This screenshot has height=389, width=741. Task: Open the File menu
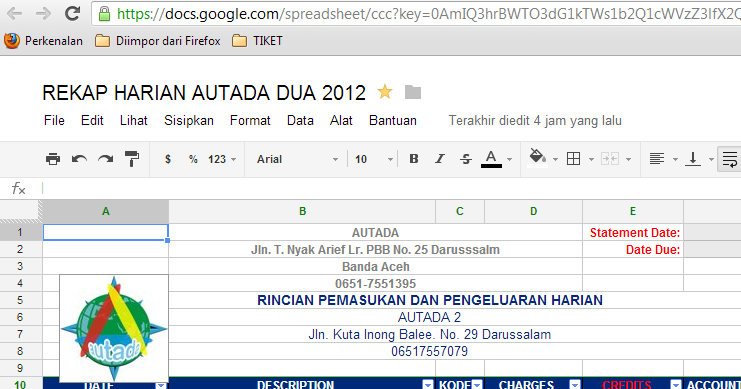click(x=54, y=121)
